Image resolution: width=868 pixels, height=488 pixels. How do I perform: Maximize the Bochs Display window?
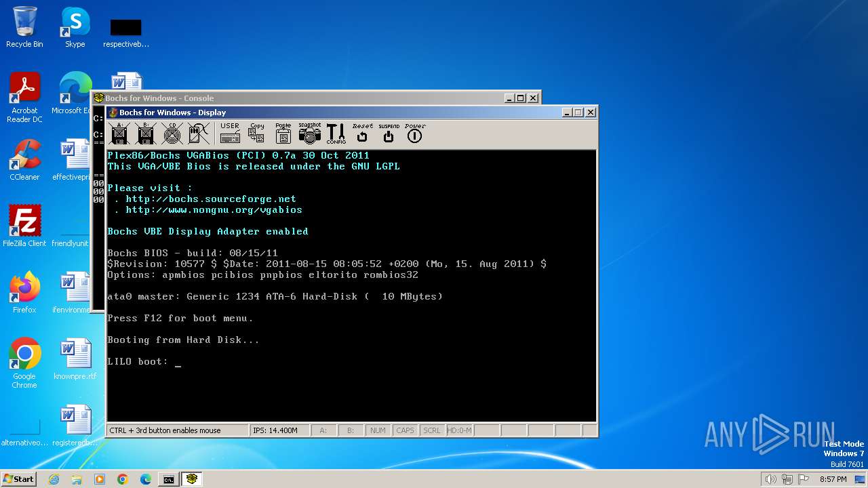[x=578, y=113]
